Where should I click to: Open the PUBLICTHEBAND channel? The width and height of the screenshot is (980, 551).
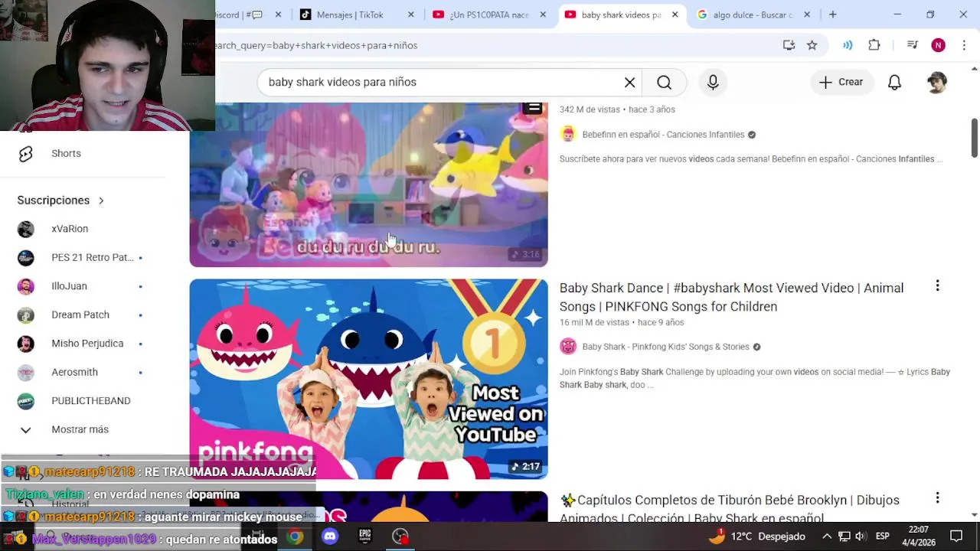(x=90, y=401)
